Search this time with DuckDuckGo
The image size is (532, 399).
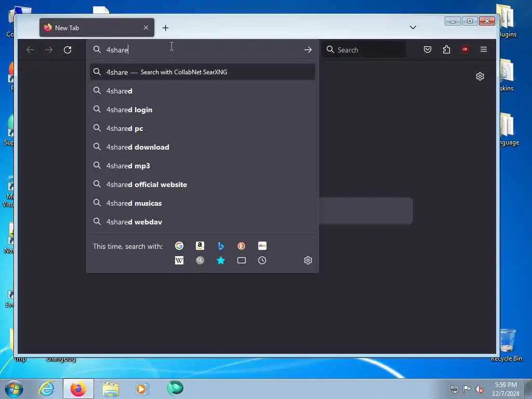pyautogui.click(x=241, y=246)
